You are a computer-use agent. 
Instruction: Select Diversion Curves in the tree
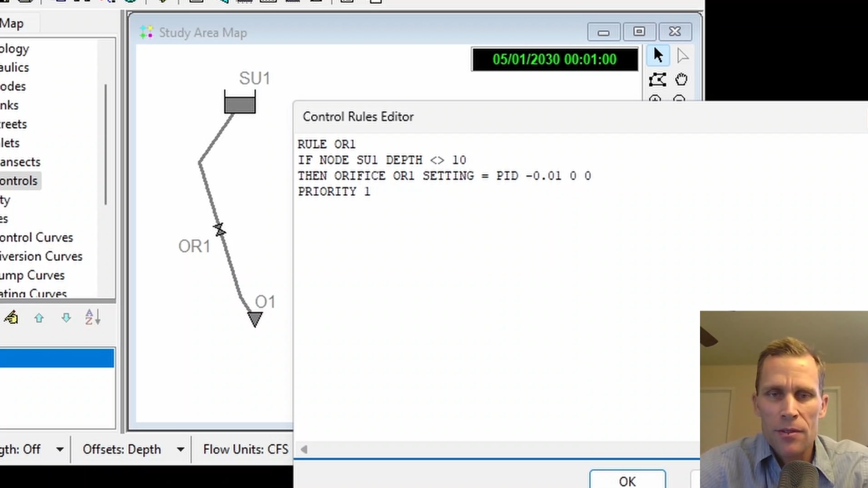(x=41, y=256)
